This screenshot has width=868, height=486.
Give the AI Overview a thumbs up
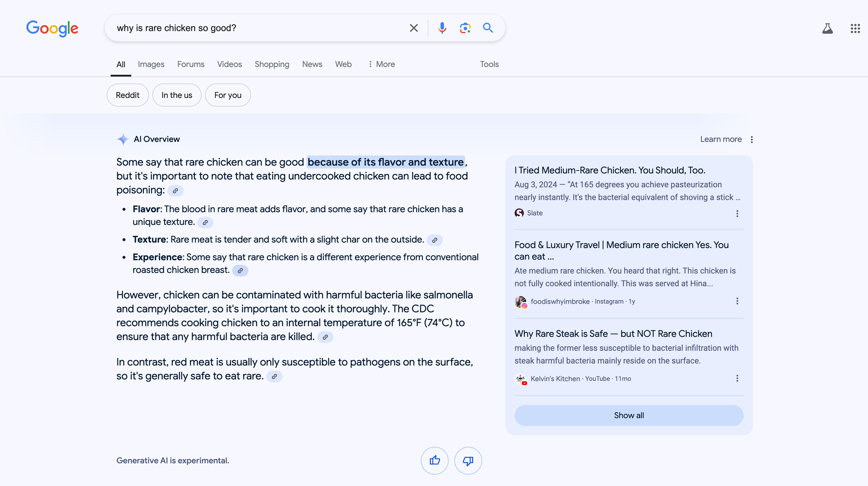434,460
